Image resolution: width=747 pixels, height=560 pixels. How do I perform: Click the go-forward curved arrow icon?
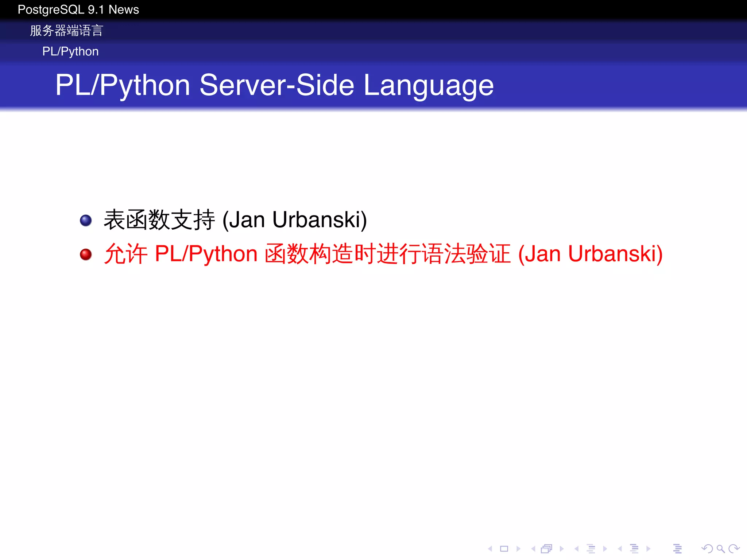click(x=734, y=548)
